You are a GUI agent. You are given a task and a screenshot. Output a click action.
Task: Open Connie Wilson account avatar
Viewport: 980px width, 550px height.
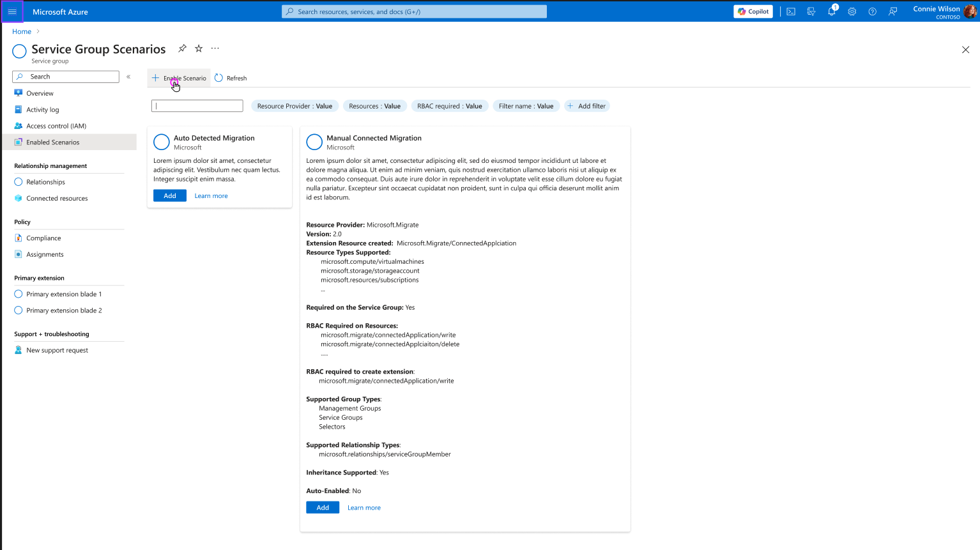point(970,11)
